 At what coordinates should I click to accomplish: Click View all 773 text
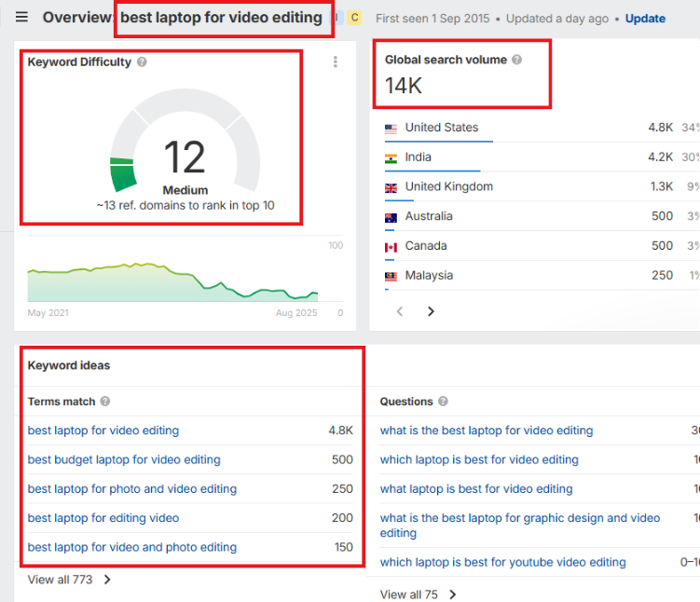coord(60,580)
